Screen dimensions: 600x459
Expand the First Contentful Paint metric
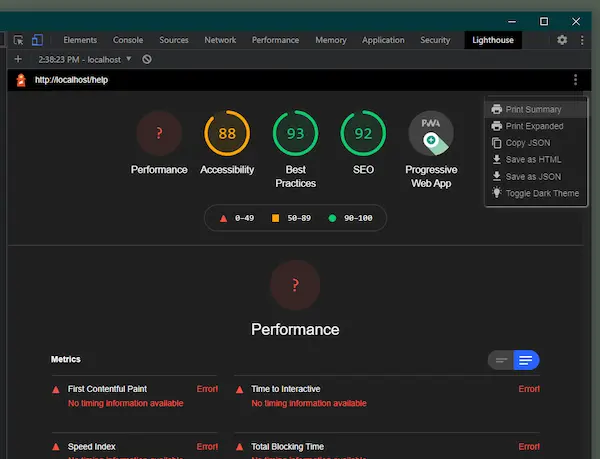[x=107, y=389]
